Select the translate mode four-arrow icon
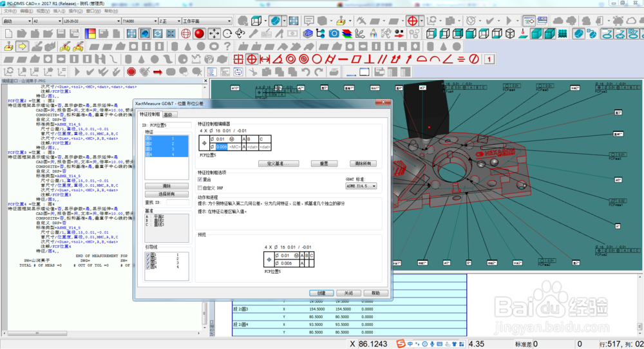The image size is (644, 349). coord(214,33)
